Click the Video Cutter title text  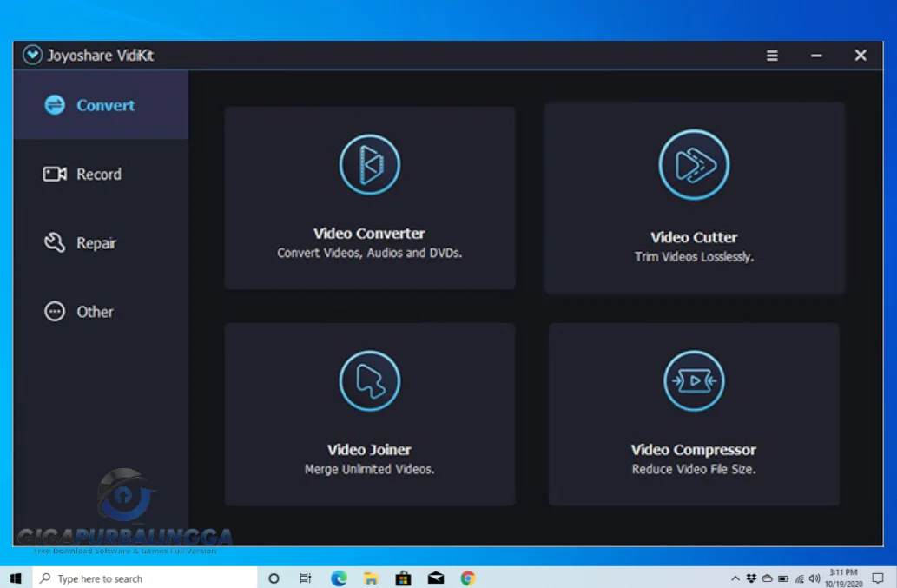[694, 237]
